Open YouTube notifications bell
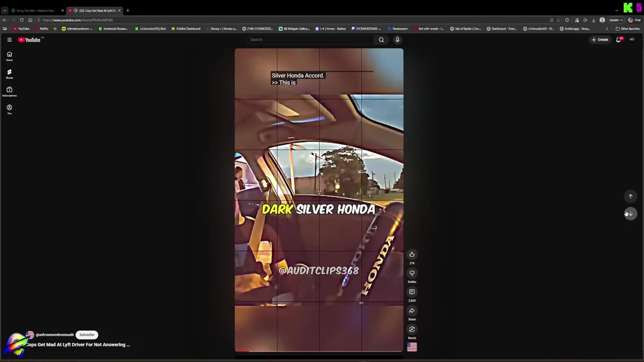Image resolution: width=644 pixels, height=362 pixels. tap(619, 40)
